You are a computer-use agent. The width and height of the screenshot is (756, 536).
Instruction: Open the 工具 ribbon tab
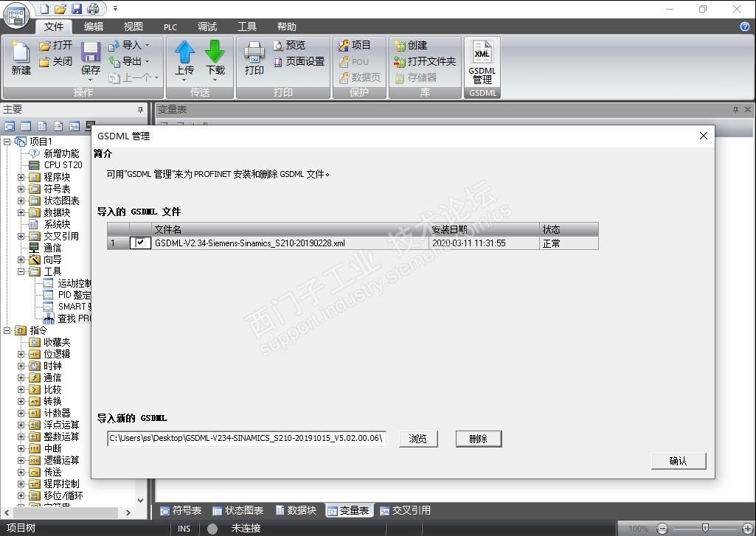(x=247, y=27)
